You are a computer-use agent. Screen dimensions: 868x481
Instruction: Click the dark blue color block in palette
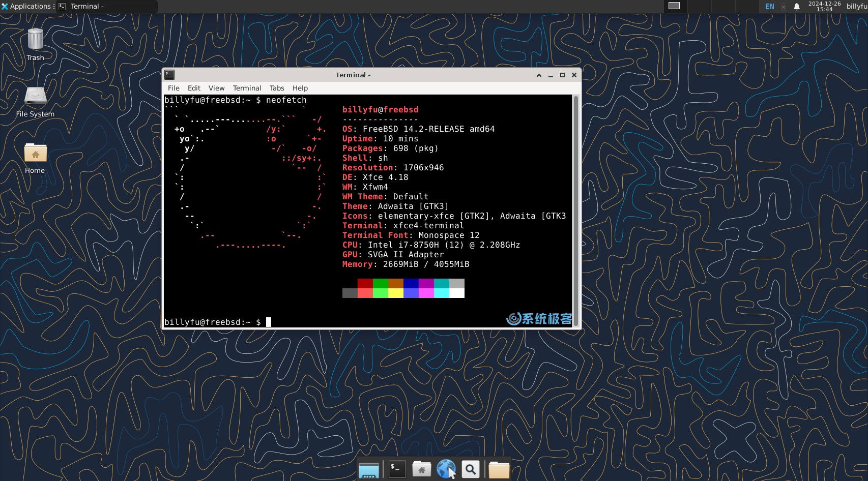pyautogui.click(x=411, y=283)
